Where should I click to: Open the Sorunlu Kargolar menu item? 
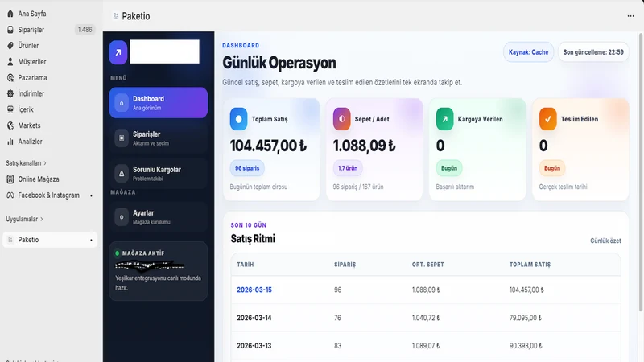click(158, 173)
